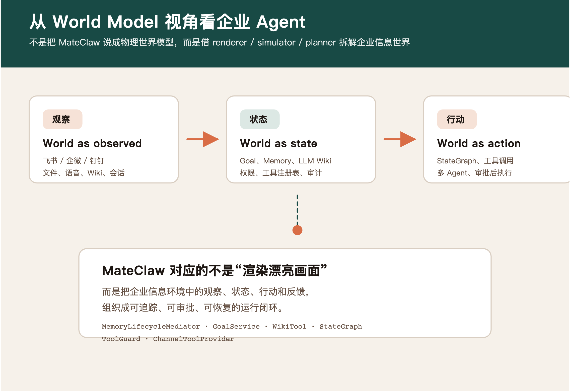Select the 行动 tag badge
The height and width of the screenshot is (392, 570).
[x=457, y=119]
